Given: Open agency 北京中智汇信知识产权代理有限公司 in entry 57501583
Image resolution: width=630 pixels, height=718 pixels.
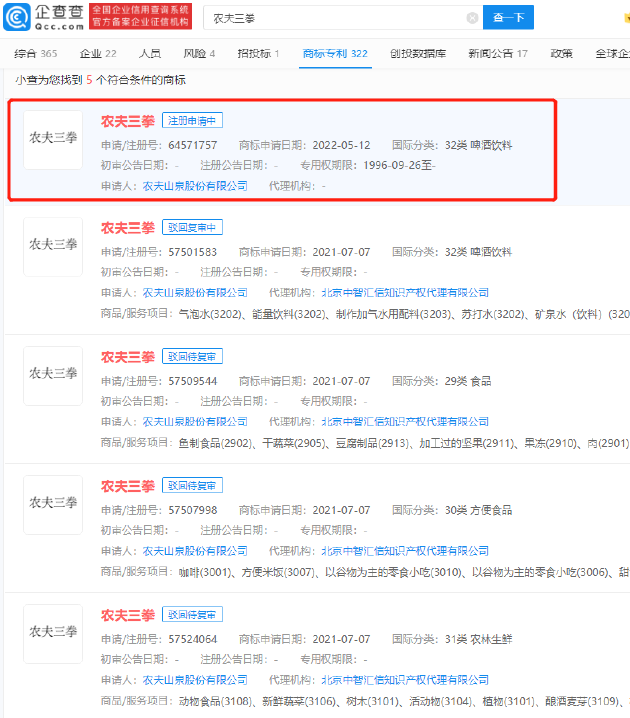Looking at the screenshot, I should [x=405, y=293].
